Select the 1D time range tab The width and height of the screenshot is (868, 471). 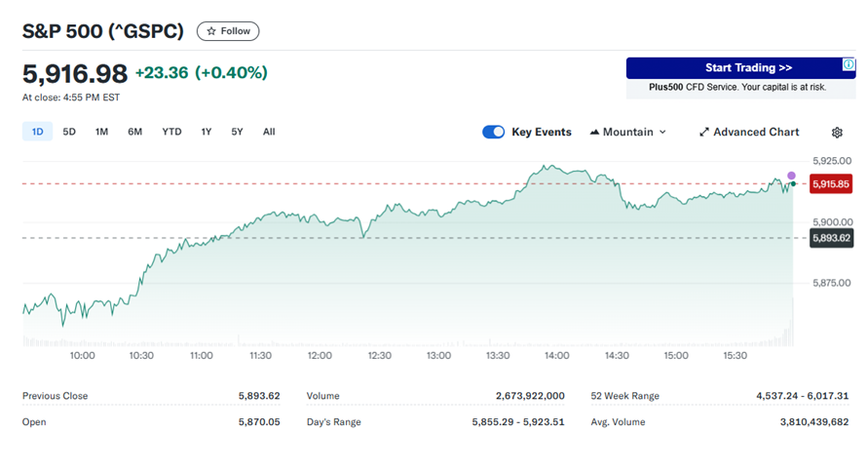tap(37, 132)
